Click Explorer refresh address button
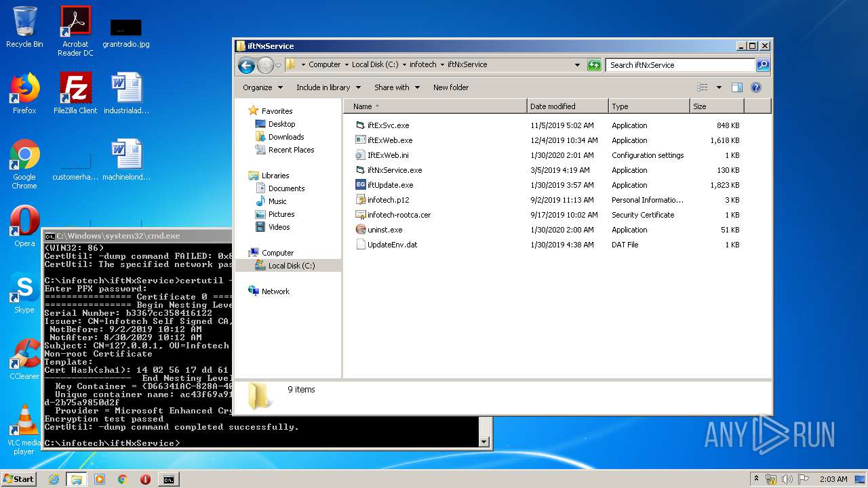 coord(594,65)
